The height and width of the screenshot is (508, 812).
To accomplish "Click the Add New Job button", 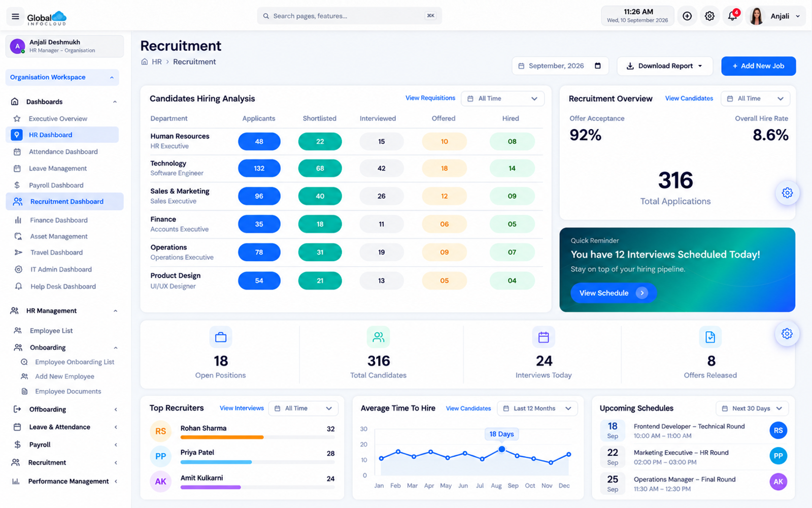I will (x=758, y=66).
